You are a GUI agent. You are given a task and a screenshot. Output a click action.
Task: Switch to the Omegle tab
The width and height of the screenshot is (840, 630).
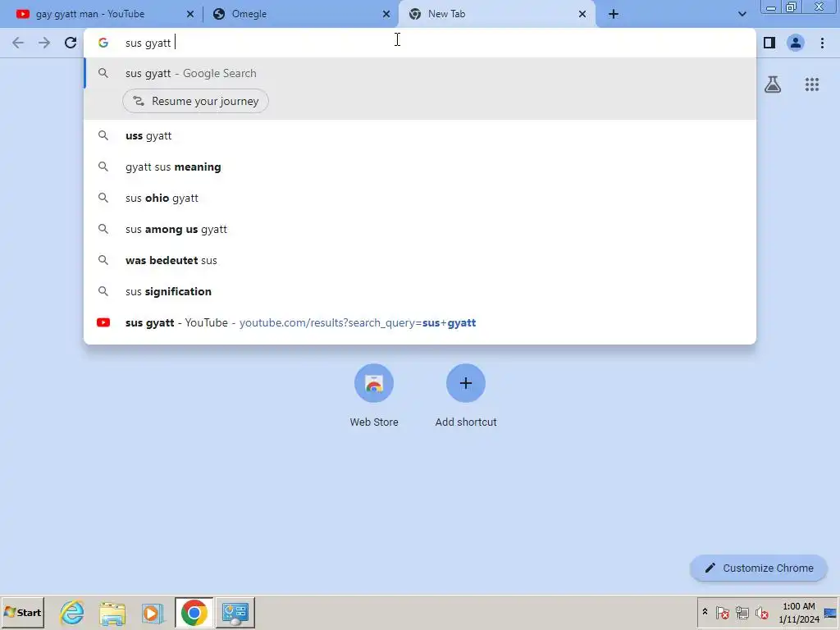tap(300, 14)
